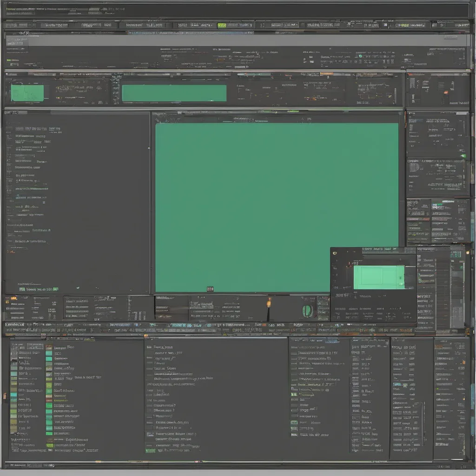Click the small square icon on the canvas bottom edge
Viewport: 476px width, 476px height.
210,289
